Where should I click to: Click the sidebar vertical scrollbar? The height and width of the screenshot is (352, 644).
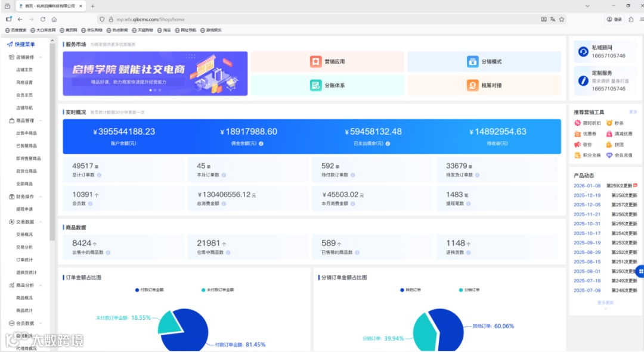52,142
